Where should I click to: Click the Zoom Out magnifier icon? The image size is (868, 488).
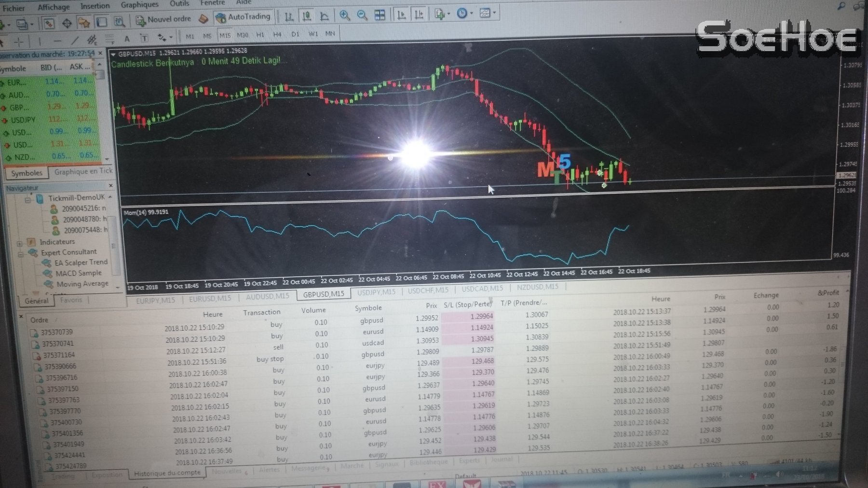(362, 15)
